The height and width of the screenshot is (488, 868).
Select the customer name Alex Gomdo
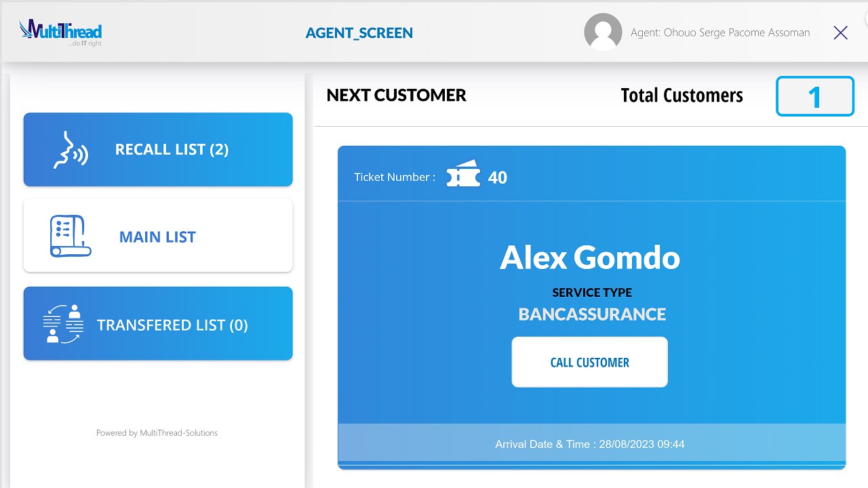click(x=590, y=258)
